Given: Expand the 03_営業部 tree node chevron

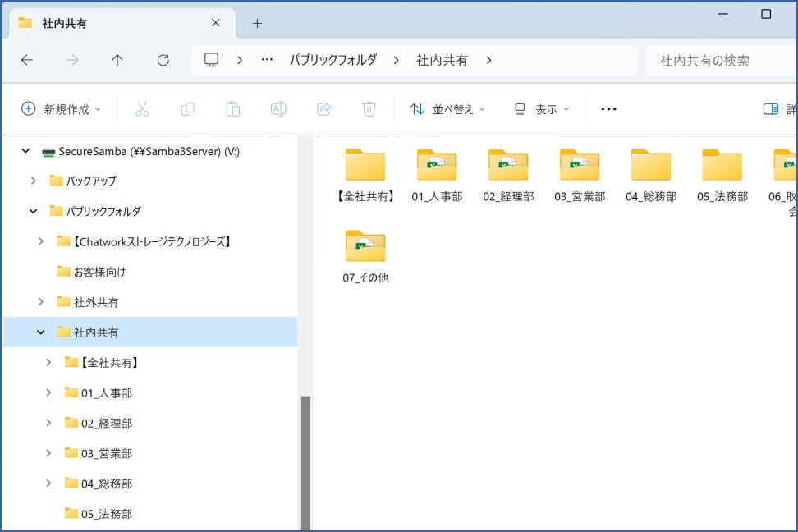Looking at the screenshot, I should 48,453.
